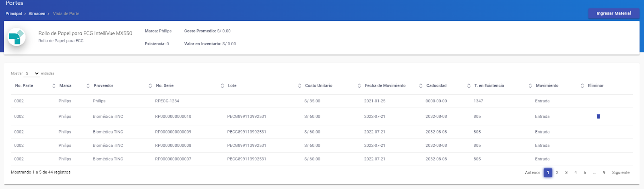This screenshot has height=189, width=644.
Task: Navigate to Almacen breadcrumb link
Action: pyautogui.click(x=37, y=14)
